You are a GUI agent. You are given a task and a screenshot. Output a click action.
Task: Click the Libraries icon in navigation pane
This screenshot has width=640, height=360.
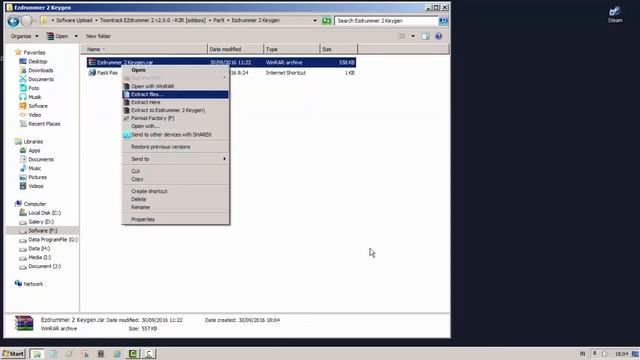pyautogui.click(x=18, y=142)
